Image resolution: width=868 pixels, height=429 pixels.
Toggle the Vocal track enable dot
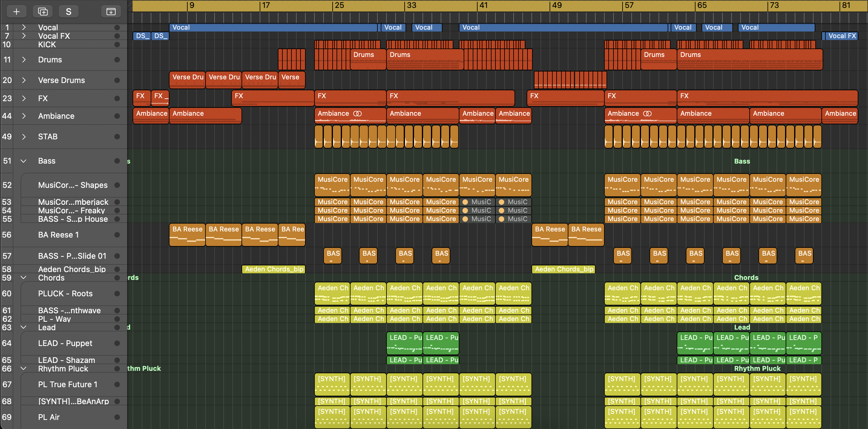click(117, 27)
